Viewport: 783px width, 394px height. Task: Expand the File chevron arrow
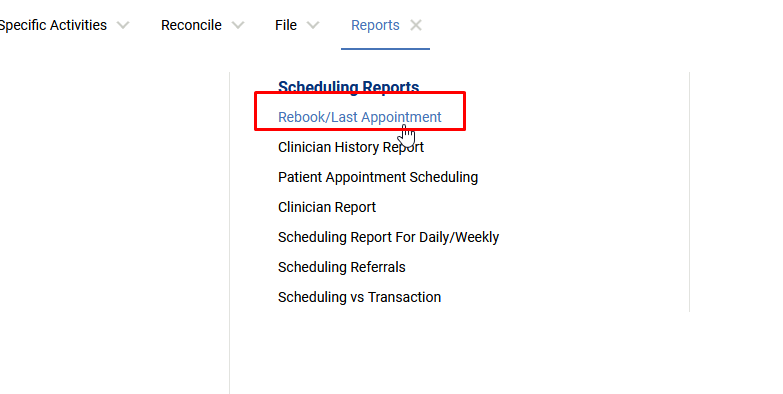(x=313, y=25)
